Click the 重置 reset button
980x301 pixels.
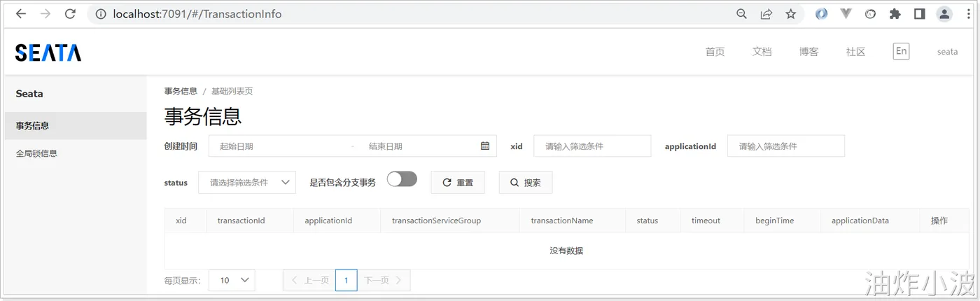[457, 182]
